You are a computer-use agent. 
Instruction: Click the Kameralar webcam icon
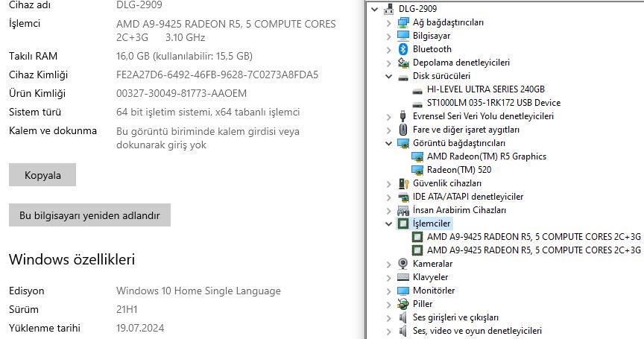point(403,264)
